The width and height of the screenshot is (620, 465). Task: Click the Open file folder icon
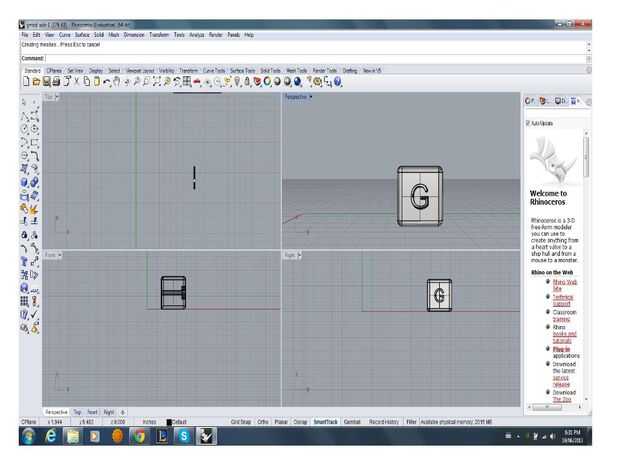36,82
